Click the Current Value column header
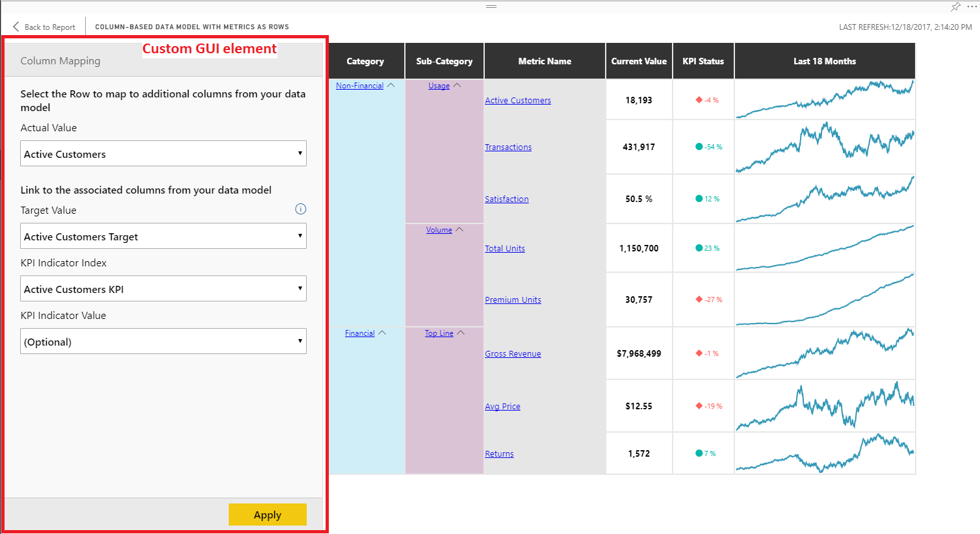The image size is (980, 534). point(639,61)
